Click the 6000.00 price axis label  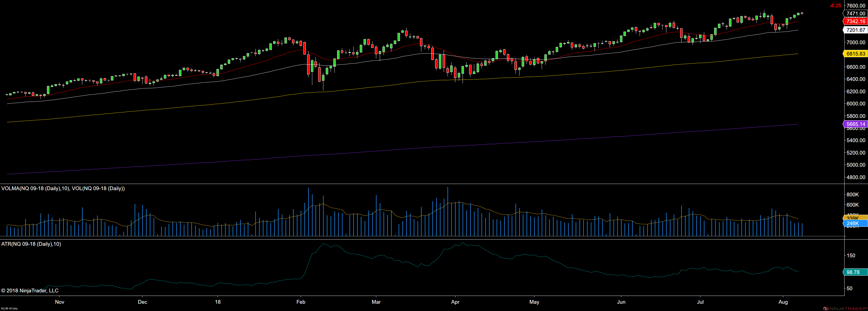click(856, 104)
